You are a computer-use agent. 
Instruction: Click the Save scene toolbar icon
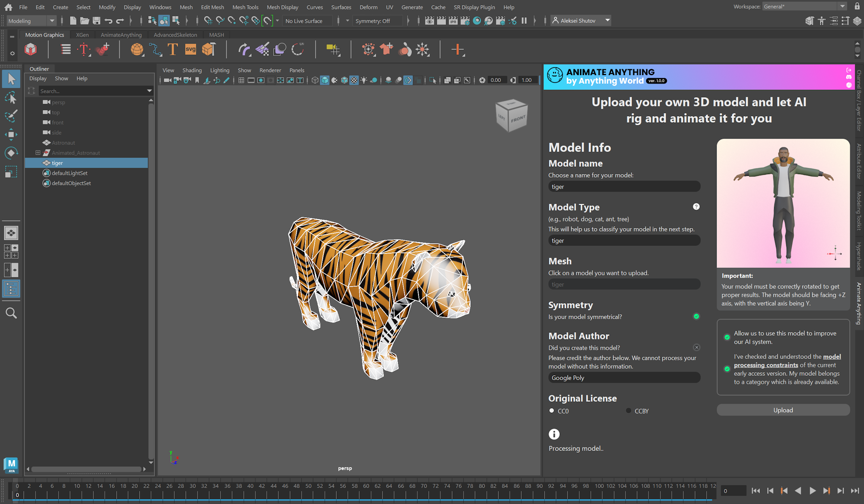[96, 21]
